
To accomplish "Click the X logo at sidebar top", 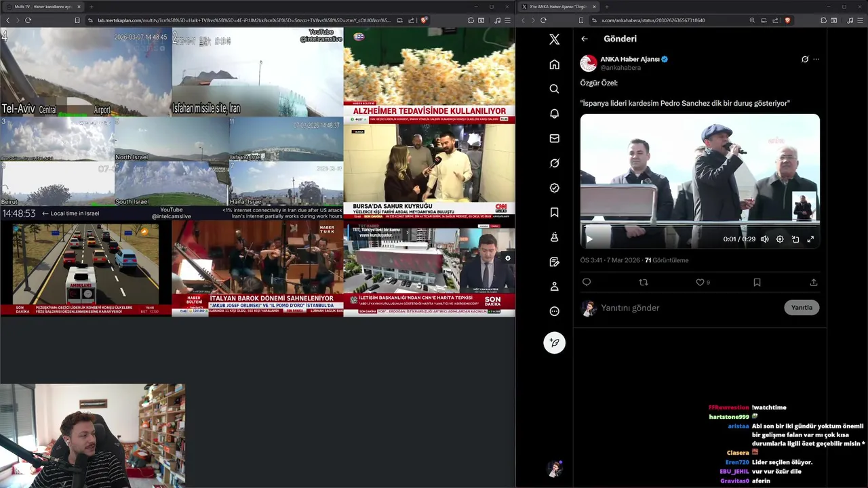I will (554, 39).
